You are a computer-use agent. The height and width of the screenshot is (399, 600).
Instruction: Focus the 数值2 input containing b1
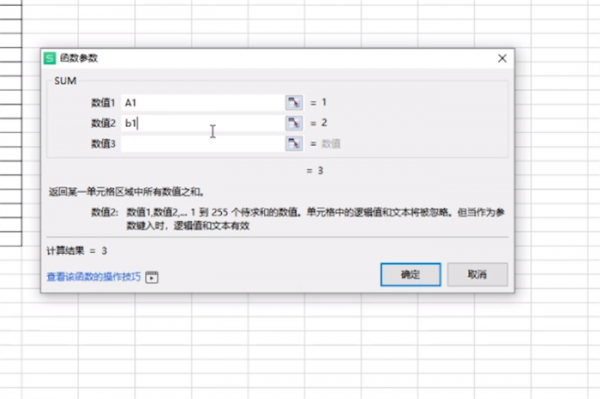203,123
